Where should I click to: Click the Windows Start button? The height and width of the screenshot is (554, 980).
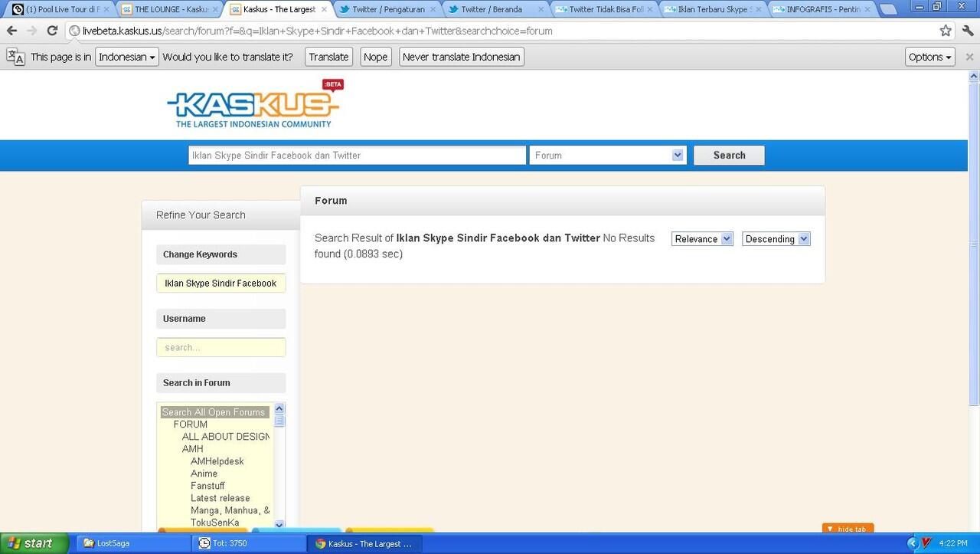coord(34,543)
